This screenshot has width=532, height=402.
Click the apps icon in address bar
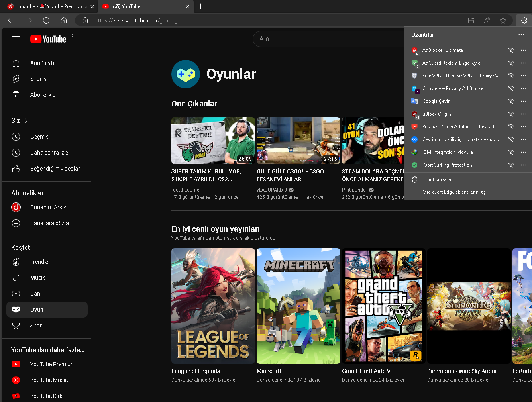[x=471, y=20]
